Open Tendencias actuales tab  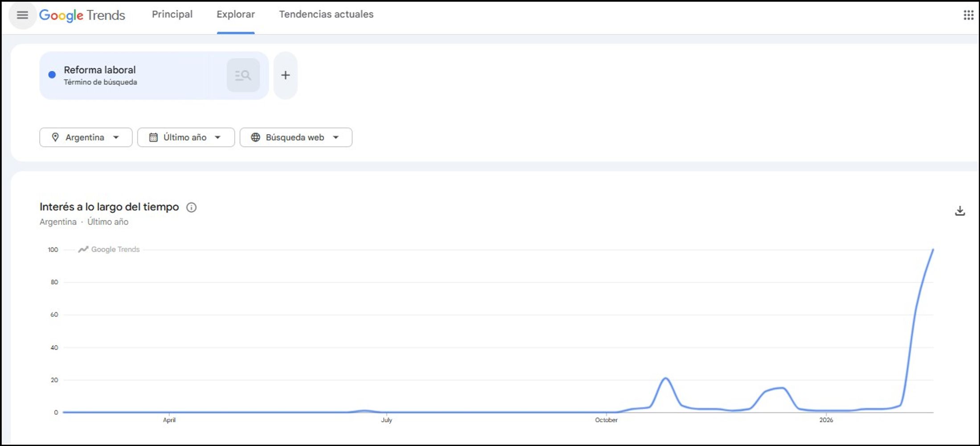[x=326, y=14]
